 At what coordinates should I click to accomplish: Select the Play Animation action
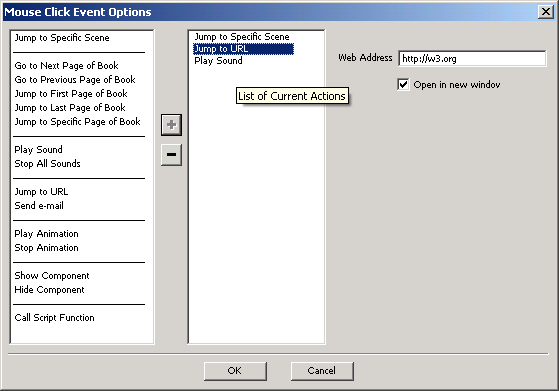[x=46, y=234]
